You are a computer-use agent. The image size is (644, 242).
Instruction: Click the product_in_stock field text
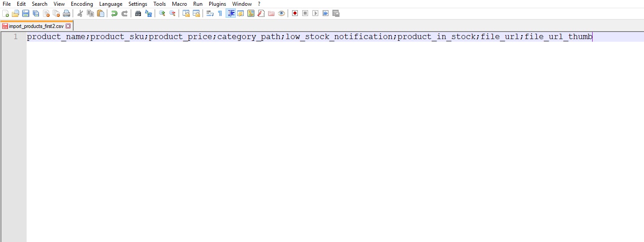tap(437, 37)
